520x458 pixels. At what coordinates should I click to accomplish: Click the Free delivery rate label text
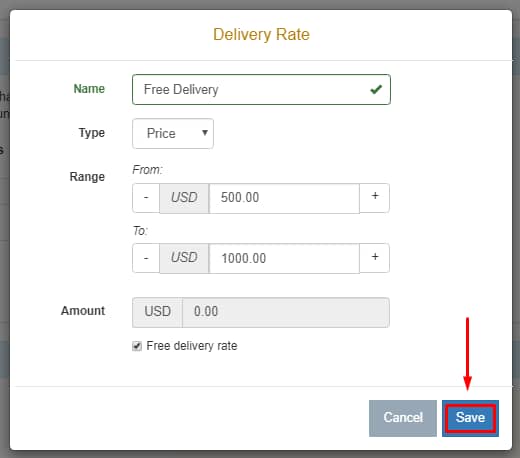[x=192, y=346]
